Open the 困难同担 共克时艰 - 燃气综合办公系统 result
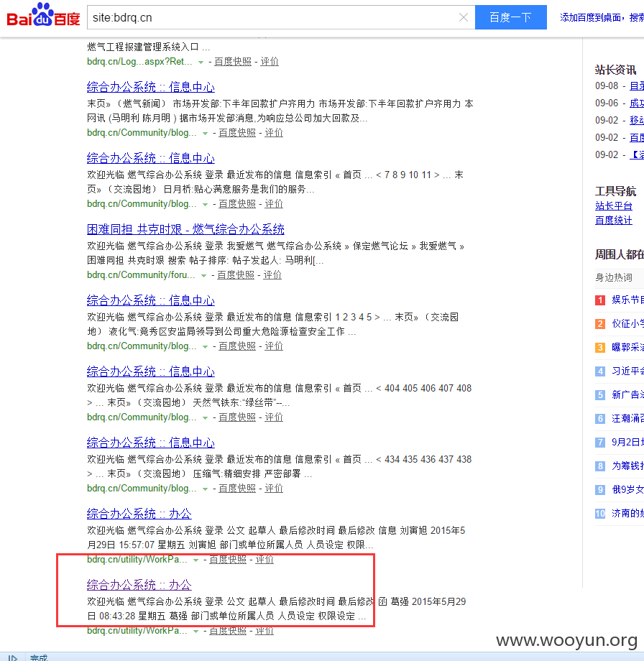Screen dimensions: 644x661 (x=185, y=230)
